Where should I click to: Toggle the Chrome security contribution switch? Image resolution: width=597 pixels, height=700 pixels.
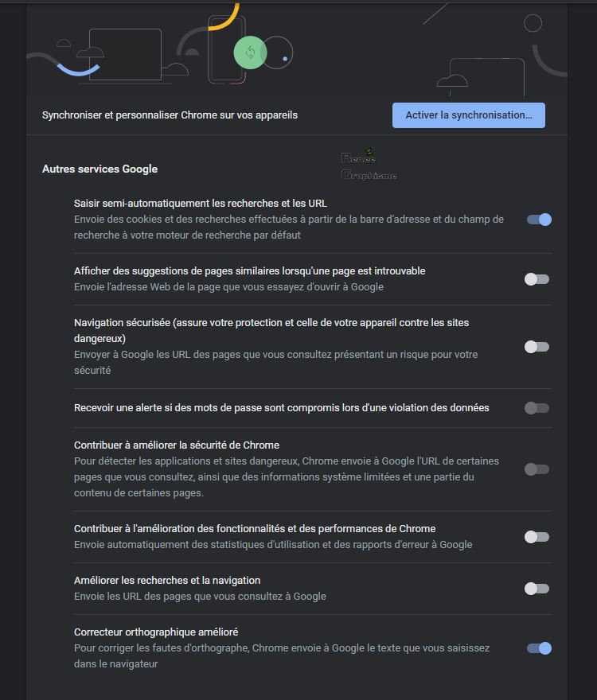(x=537, y=469)
